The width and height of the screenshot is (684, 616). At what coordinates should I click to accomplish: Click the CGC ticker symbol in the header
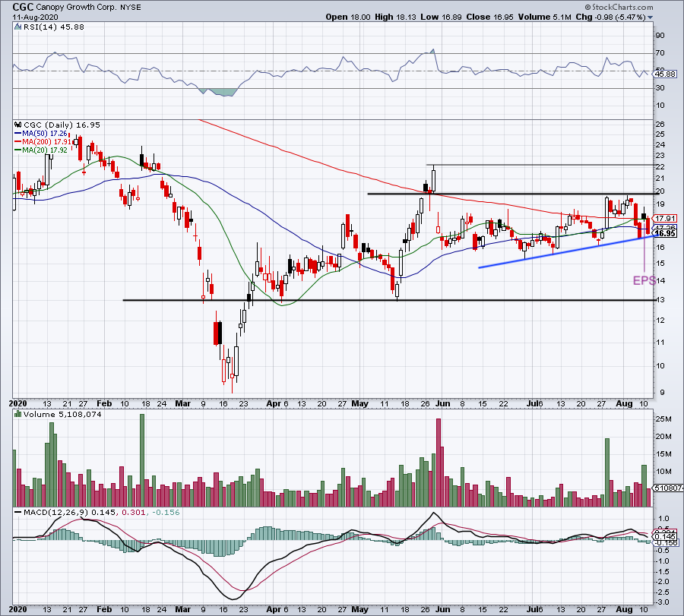(23, 7)
